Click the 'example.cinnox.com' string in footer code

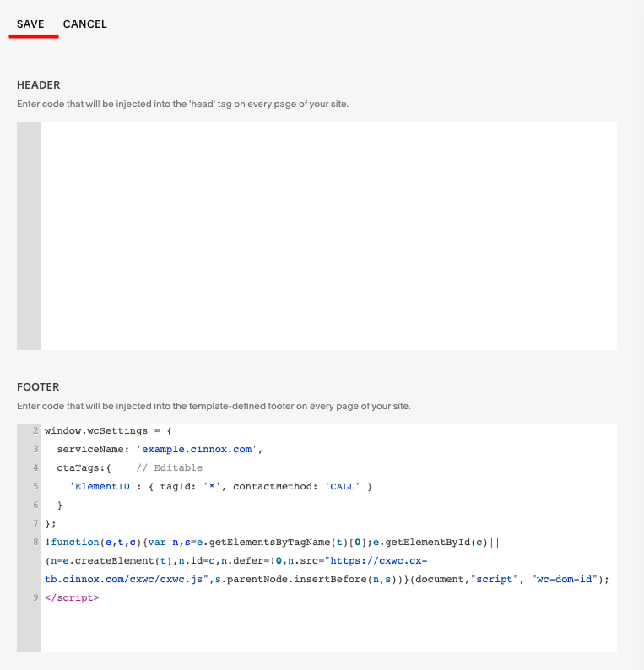197,450
